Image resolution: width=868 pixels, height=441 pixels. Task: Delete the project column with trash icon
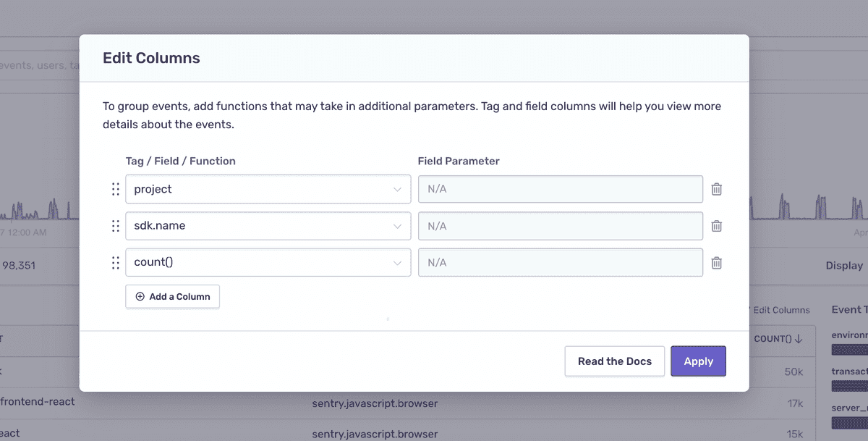coord(716,189)
